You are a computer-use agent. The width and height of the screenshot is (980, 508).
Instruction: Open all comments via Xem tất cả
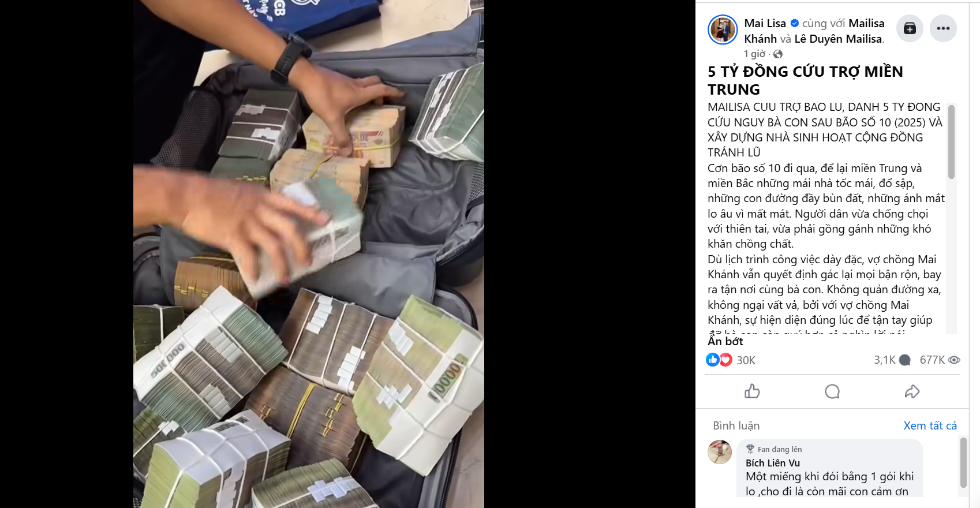[930, 425]
